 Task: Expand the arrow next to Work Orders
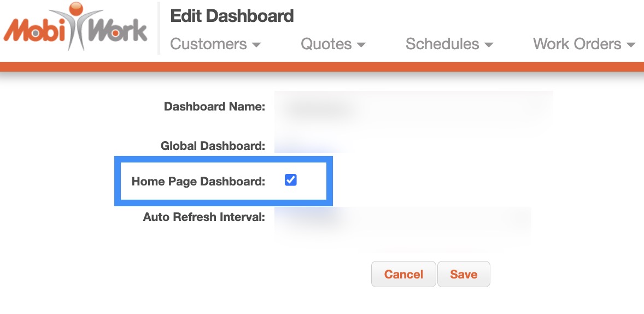(x=631, y=45)
